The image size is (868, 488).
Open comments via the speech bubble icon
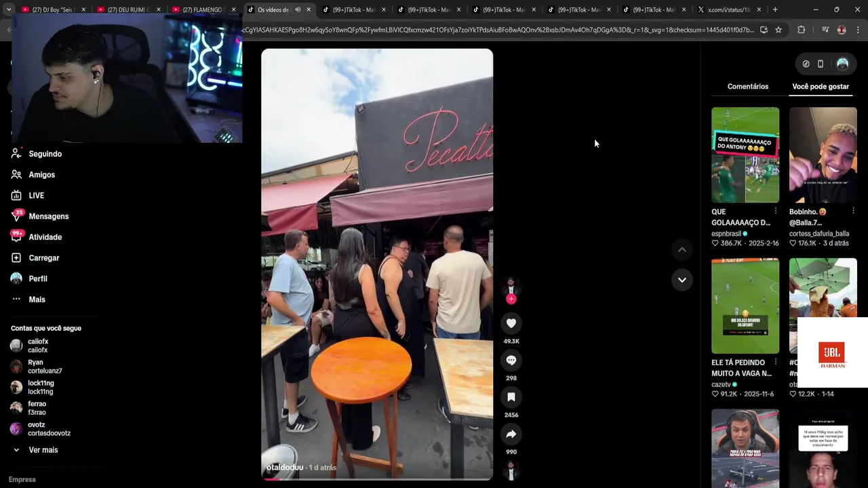tap(511, 360)
